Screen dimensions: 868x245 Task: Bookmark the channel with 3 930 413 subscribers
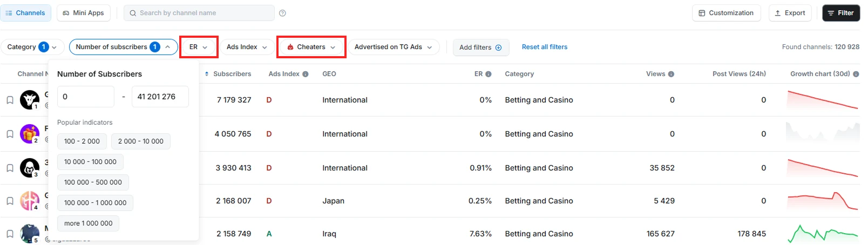(x=10, y=168)
